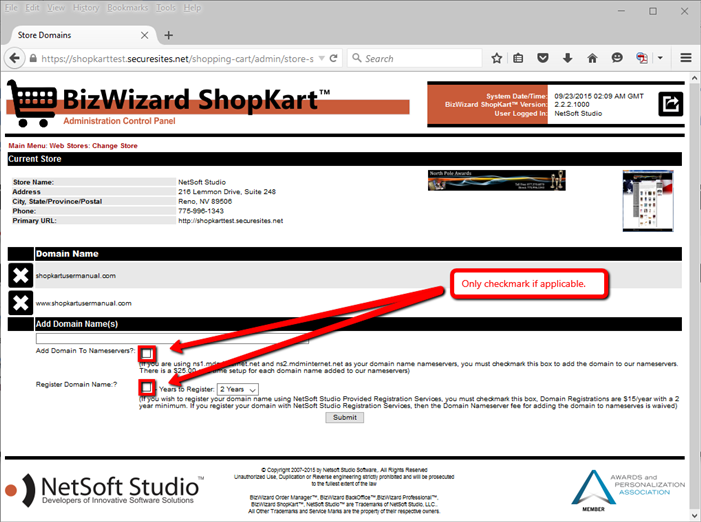Image resolution: width=701 pixels, height=522 pixels.
Task: Expand the dropdown arrow beside PDF extension
Action: [x=660, y=58]
